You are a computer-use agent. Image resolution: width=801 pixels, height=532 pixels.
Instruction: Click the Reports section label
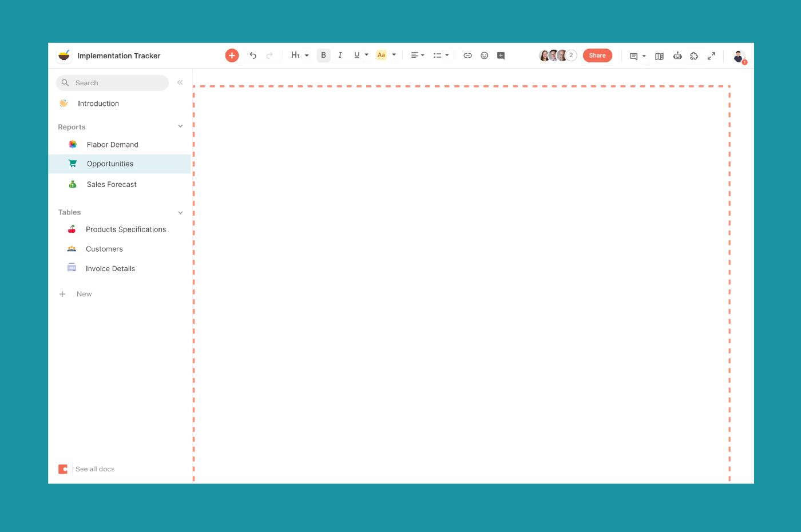pos(72,127)
